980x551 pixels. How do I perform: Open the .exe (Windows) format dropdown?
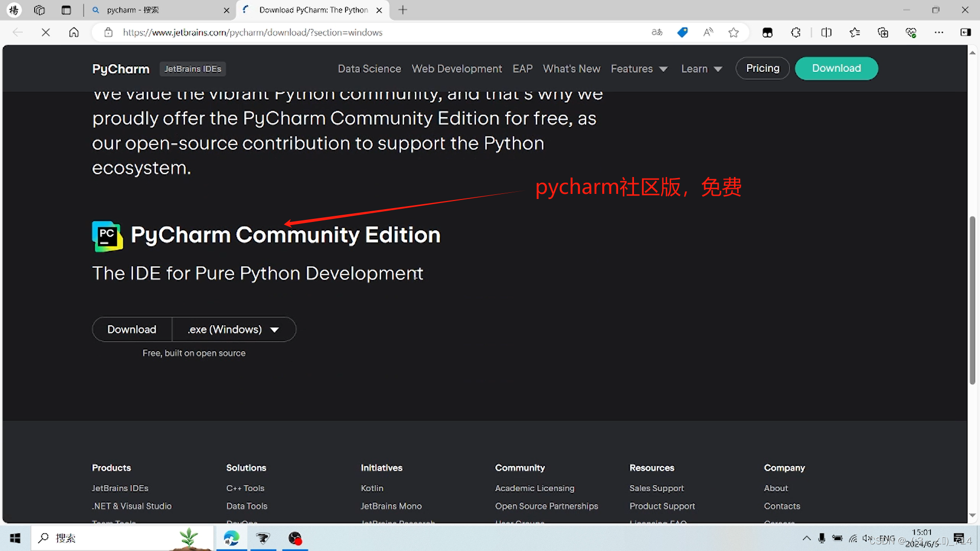[233, 329]
